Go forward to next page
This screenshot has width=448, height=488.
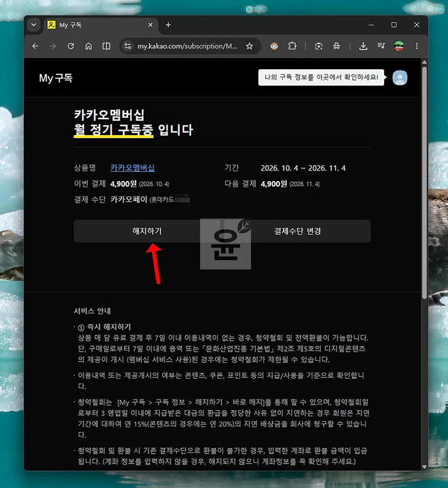53,47
